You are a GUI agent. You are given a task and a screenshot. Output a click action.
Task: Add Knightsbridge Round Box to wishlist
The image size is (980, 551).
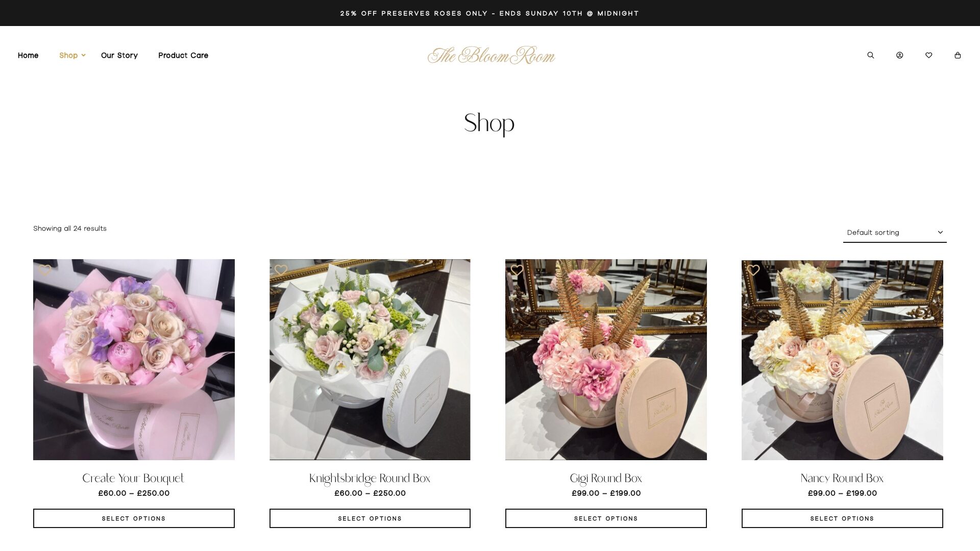coord(281,270)
